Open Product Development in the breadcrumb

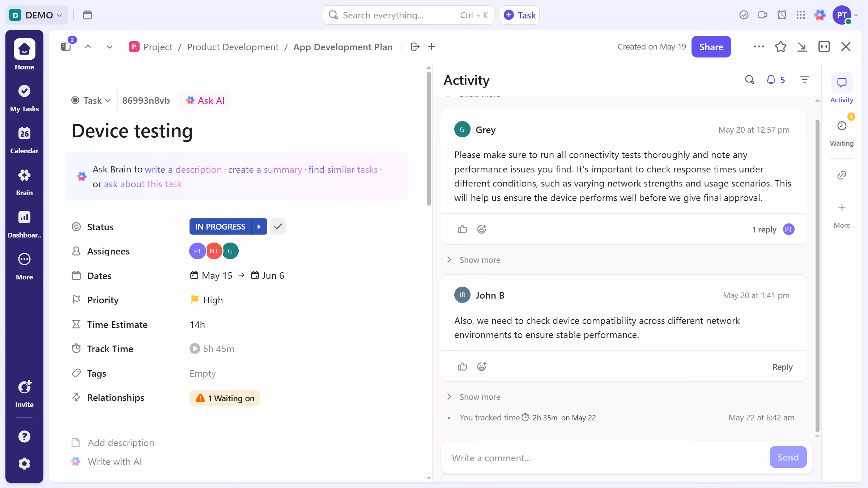[233, 47]
